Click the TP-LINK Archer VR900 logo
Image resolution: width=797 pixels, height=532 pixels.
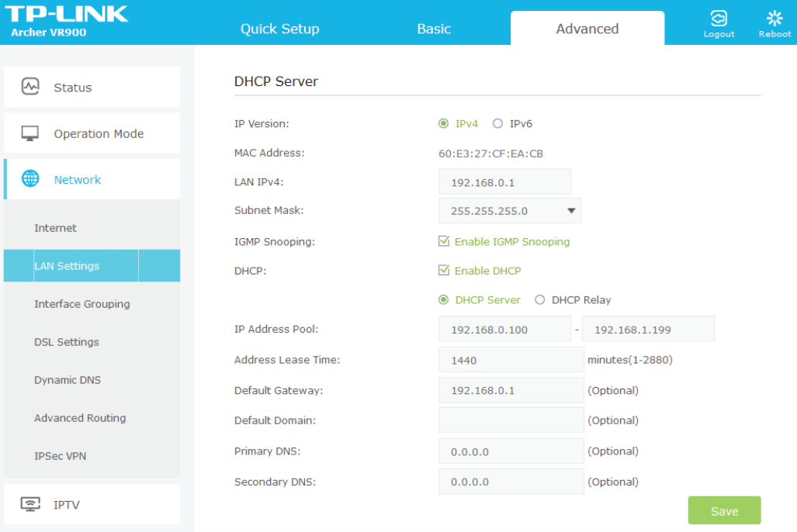coord(66,22)
